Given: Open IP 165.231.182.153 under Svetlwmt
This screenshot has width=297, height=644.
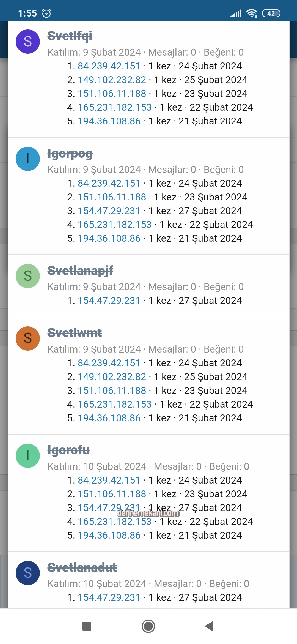Looking at the screenshot, I should [115, 404].
